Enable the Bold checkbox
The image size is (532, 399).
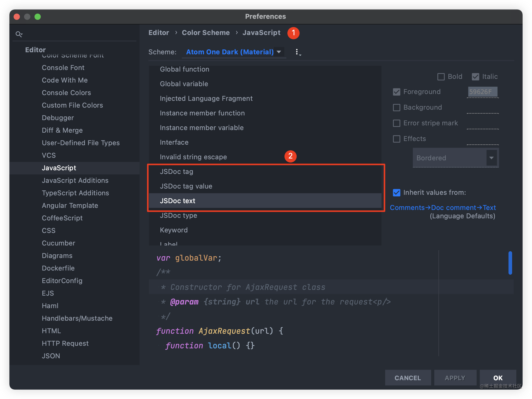pyautogui.click(x=441, y=77)
